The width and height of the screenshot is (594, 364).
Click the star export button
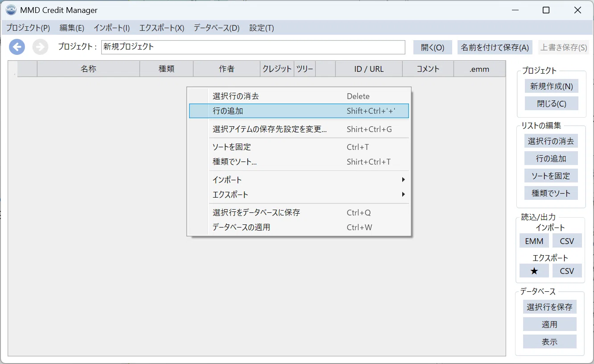click(x=534, y=271)
